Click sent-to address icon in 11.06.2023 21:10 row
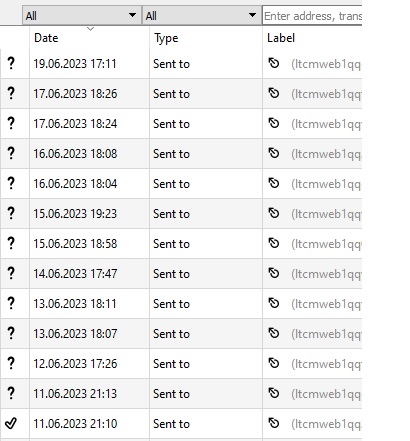This screenshot has width=410, height=441. [274, 423]
